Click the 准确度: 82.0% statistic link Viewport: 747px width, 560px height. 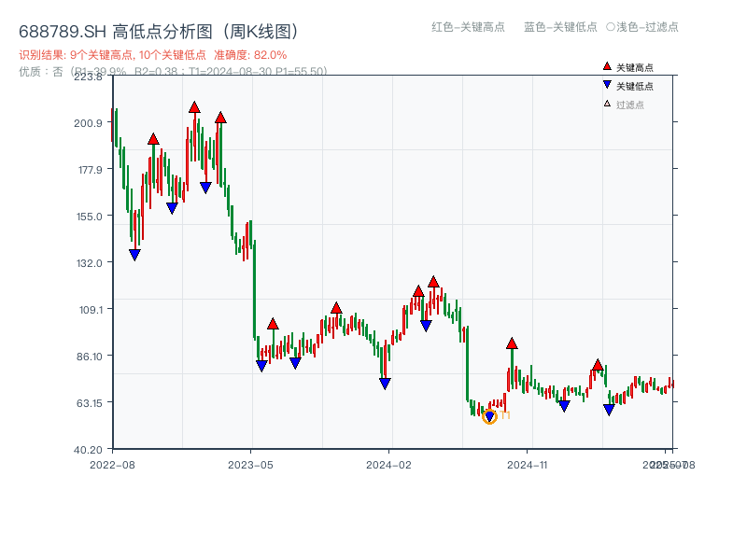248,54
